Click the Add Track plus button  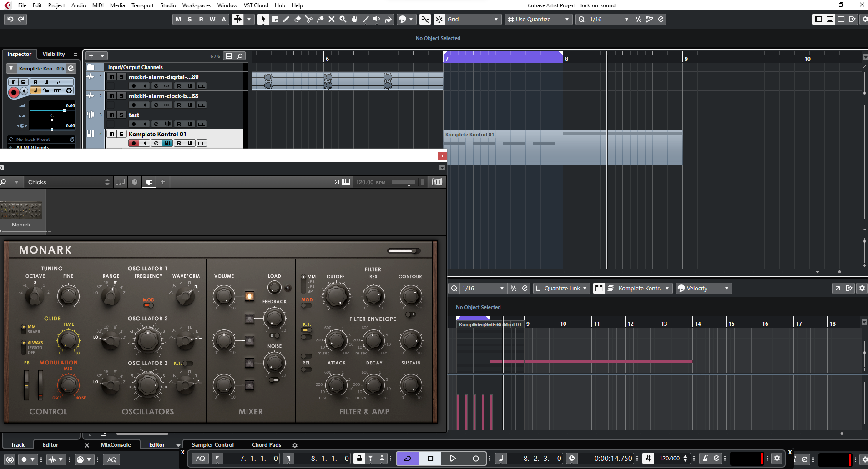click(x=91, y=56)
